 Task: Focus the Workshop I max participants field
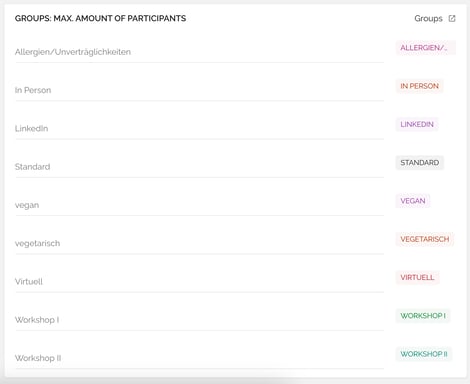tap(199, 320)
